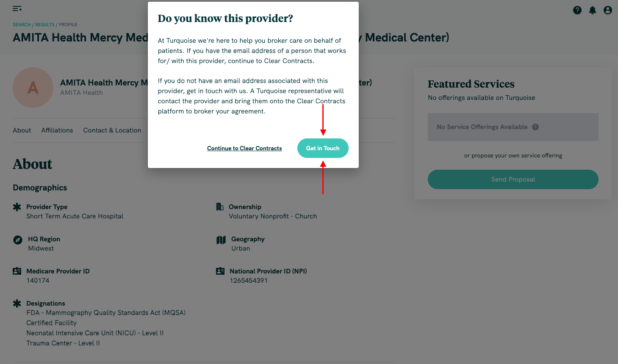The height and width of the screenshot is (364, 618).
Task: Click the Provider Type asterisk icon
Action: 17,207
